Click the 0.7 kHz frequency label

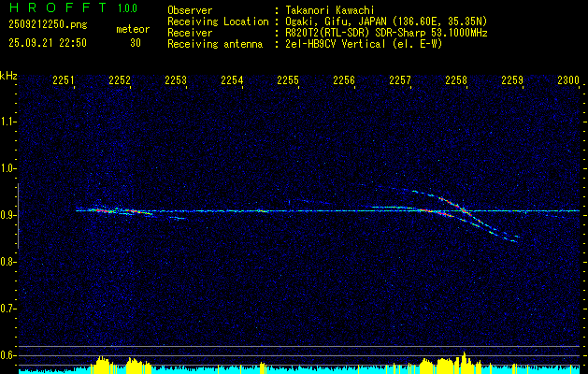(7, 309)
